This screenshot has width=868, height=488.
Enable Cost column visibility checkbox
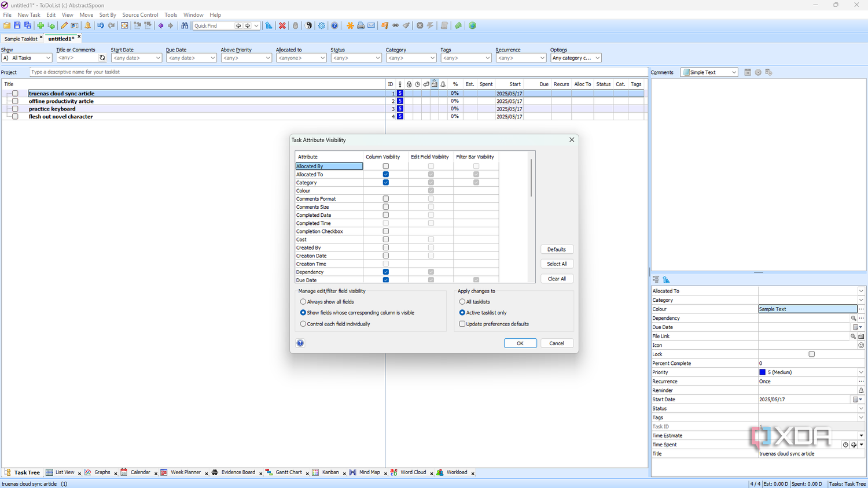click(386, 239)
